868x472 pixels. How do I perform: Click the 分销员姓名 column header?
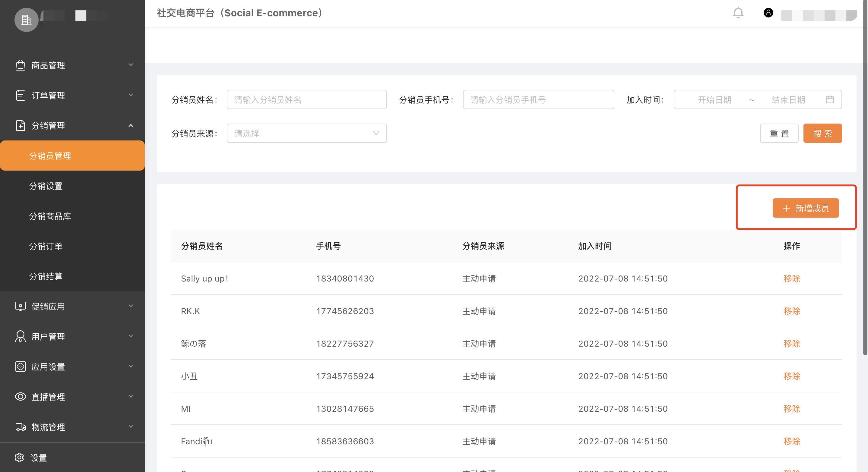(x=202, y=246)
